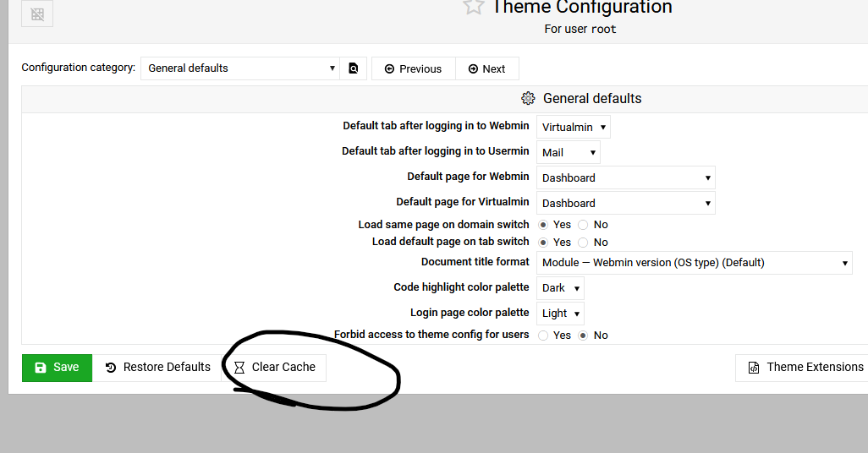
Task: Open Default tab after logging in to Usermin dropdown
Action: tap(569, 153)
